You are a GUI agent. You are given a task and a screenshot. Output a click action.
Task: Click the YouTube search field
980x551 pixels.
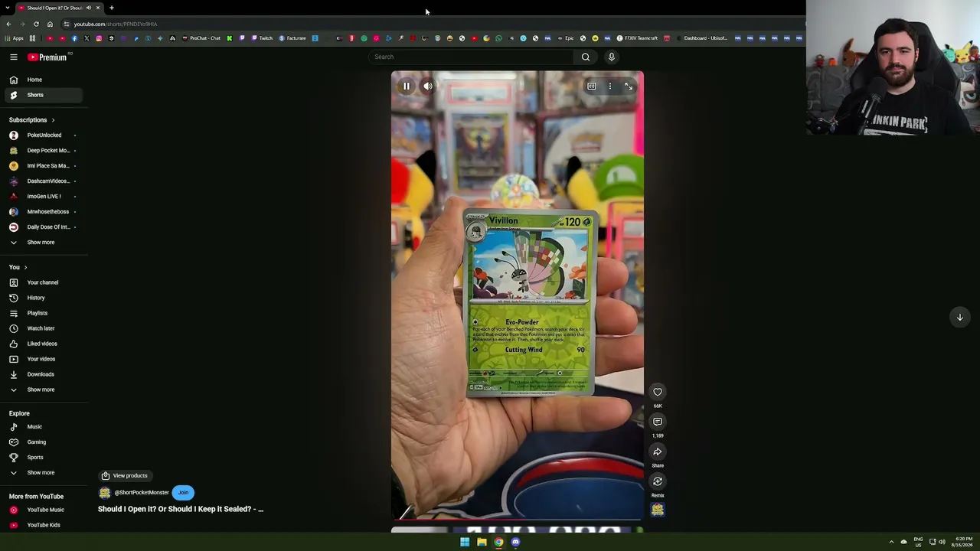471,57
